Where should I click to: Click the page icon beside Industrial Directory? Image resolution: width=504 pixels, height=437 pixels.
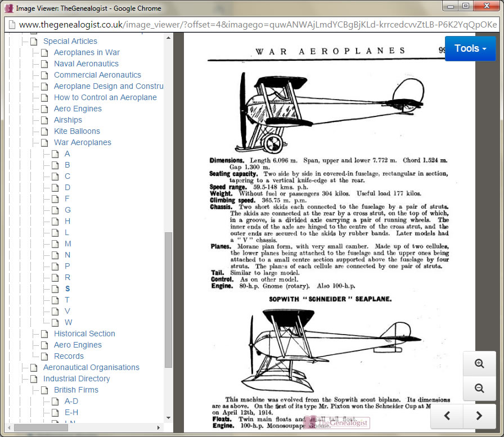(34, 379)
